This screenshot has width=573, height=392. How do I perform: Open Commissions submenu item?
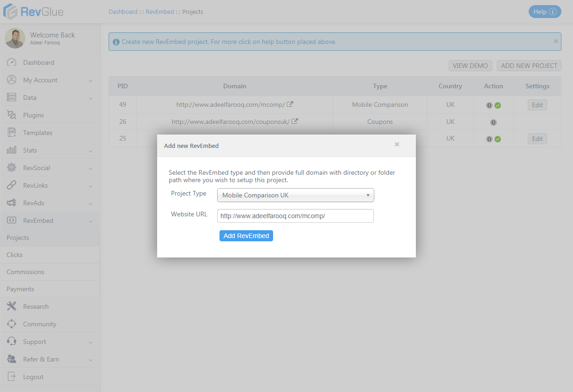49,272
